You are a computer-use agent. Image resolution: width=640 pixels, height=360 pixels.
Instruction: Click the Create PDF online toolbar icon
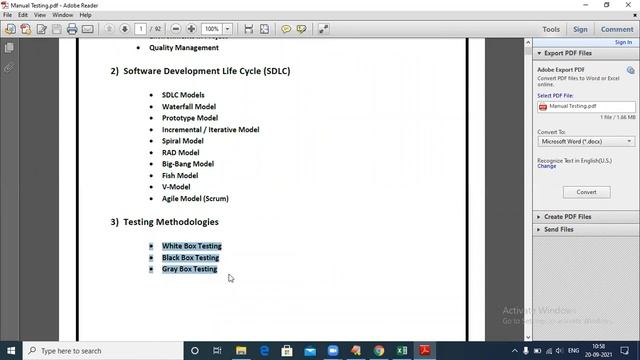point(26,29)
